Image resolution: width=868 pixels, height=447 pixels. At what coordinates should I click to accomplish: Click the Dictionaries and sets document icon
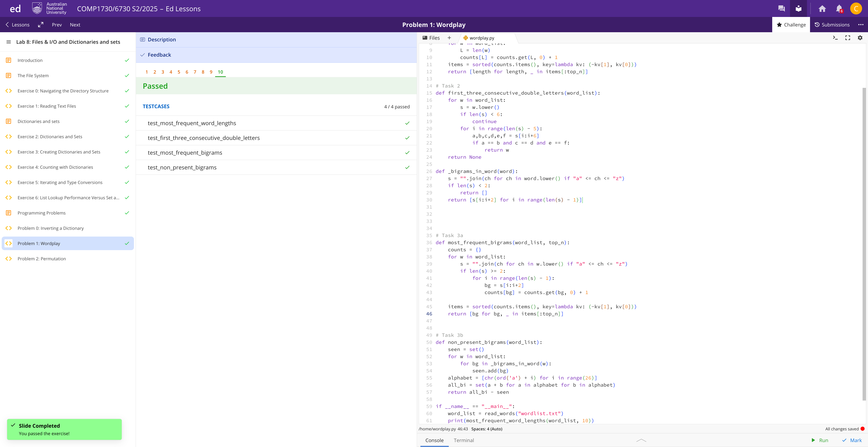[9, 121]
